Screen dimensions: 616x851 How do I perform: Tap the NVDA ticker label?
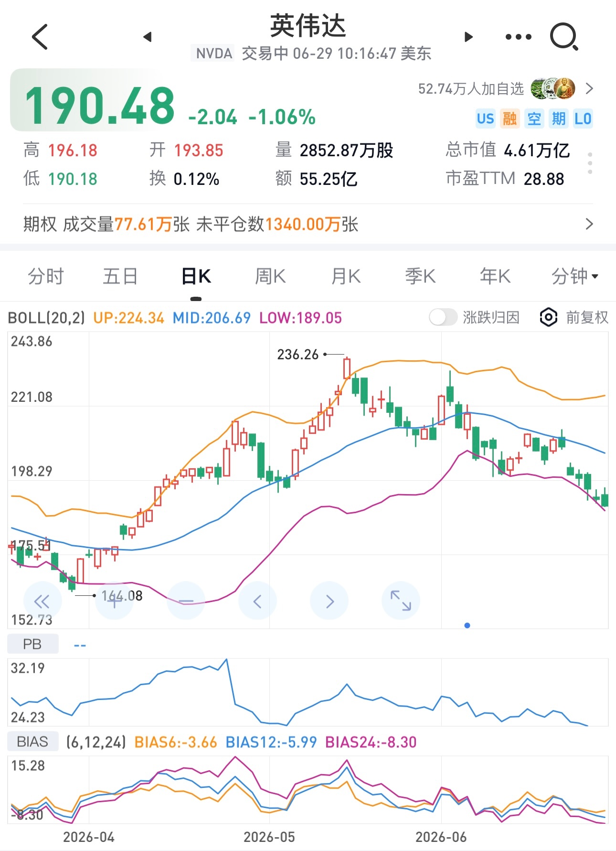pos(214,53)
